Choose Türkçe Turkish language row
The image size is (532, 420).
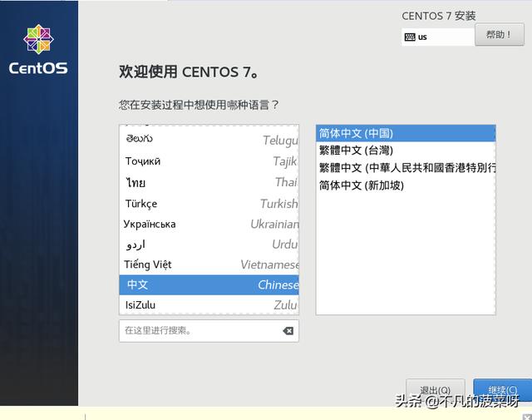(x=209, y=204)
